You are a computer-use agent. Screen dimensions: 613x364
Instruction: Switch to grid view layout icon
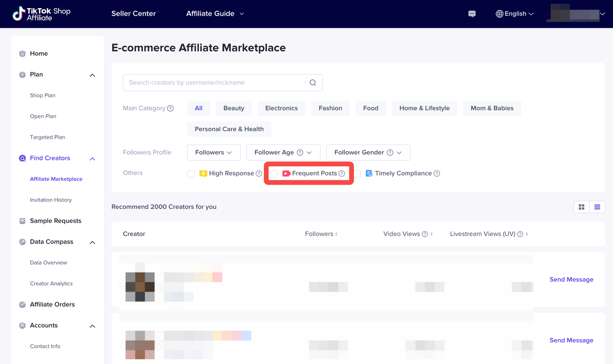581,207
